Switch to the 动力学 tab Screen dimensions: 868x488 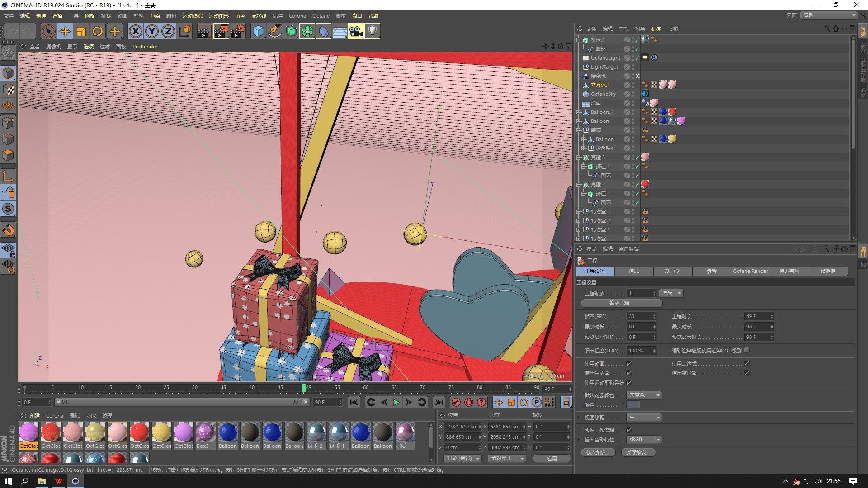672,271
